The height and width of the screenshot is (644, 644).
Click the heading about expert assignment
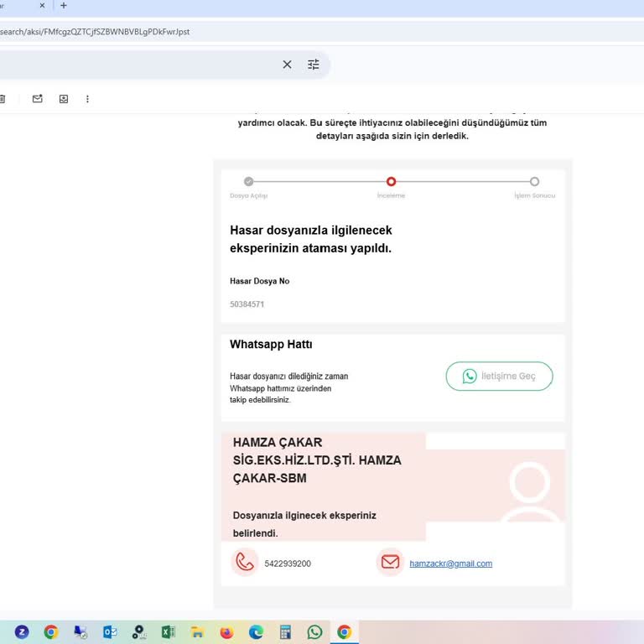311,239
